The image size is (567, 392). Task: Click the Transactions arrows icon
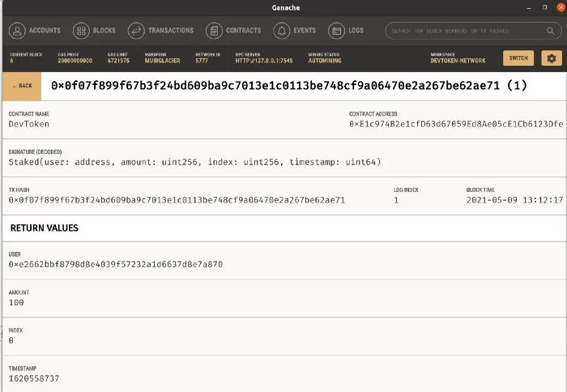click(136, 31)
